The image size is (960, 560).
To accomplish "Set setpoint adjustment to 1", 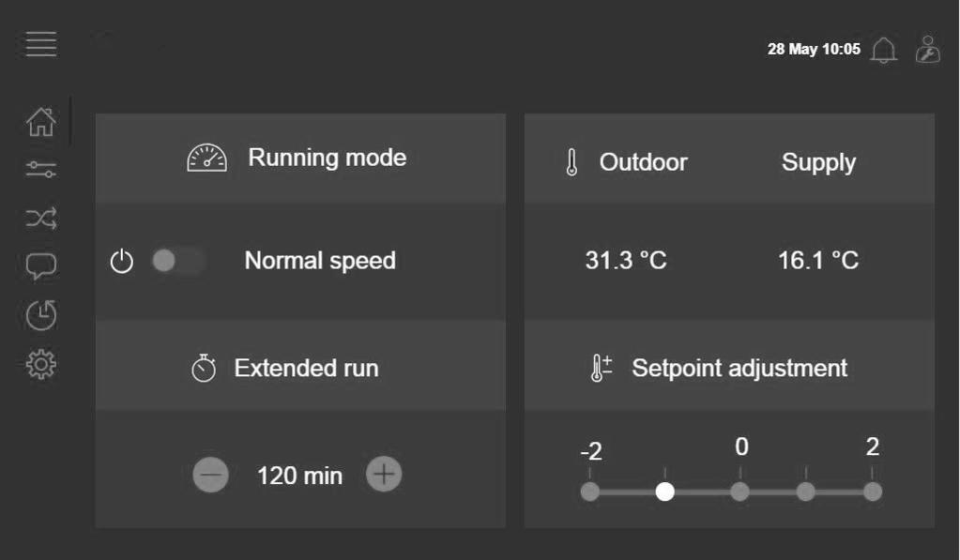I will 806,491.
